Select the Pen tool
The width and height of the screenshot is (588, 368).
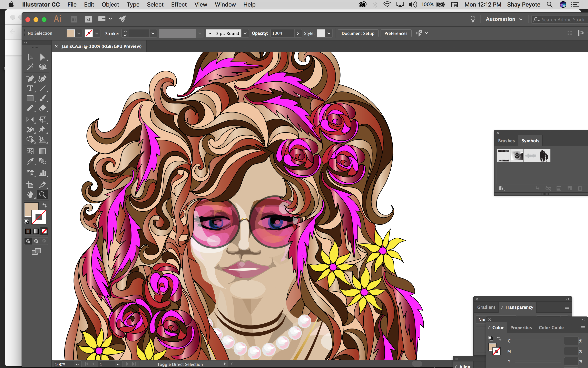pos(30,79)
